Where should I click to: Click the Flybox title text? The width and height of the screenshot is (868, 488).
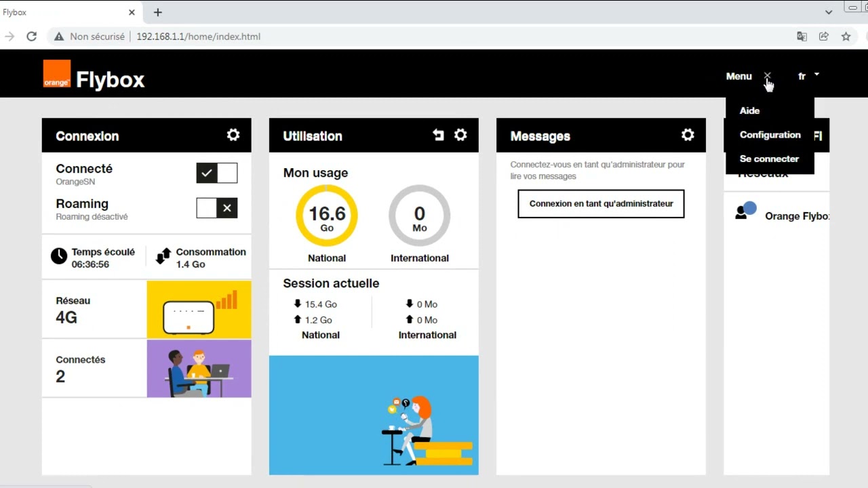[x=110, y=79]
